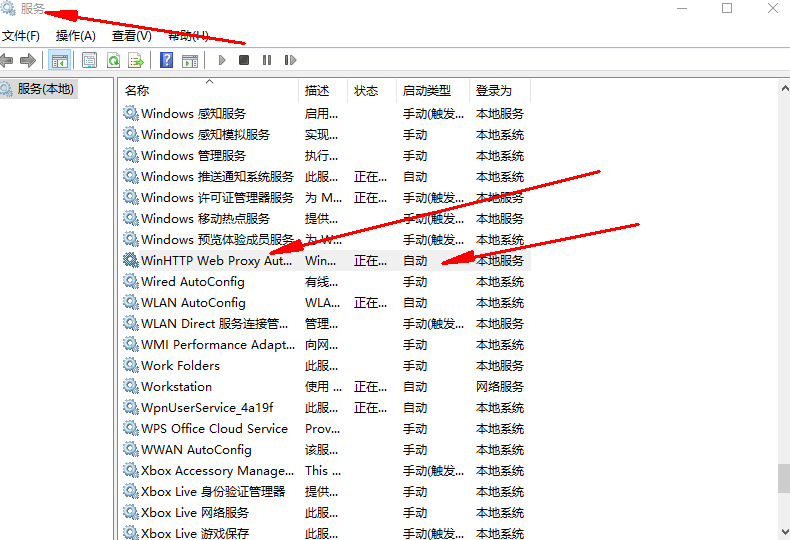
Task: Click the Export List toolbar icon
Action: (136, 60)
